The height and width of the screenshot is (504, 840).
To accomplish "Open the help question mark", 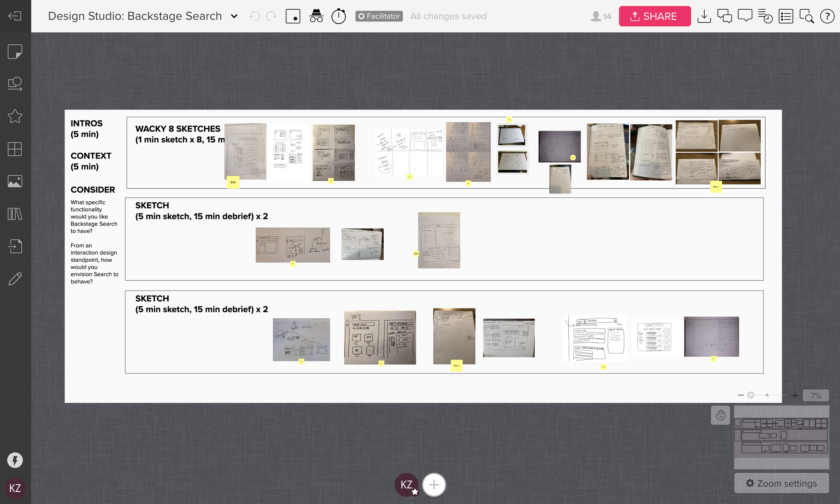I will [x=827, y=16].
